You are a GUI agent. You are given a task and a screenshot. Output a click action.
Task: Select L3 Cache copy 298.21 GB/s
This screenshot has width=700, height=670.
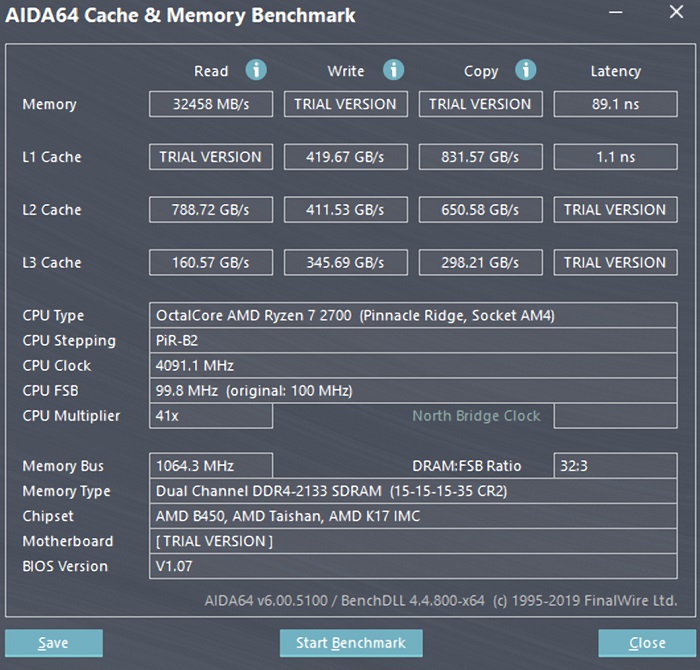pos(481,262)
